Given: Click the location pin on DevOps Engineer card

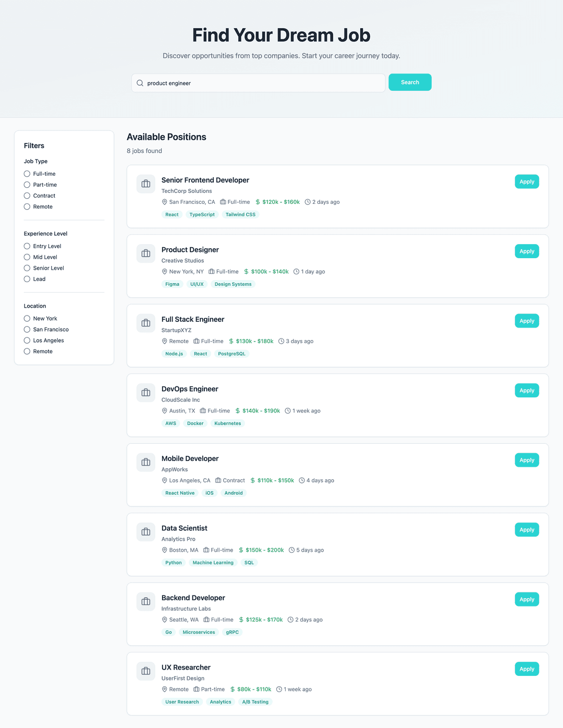Looking at the screenshot, I should tap(164, 410).
